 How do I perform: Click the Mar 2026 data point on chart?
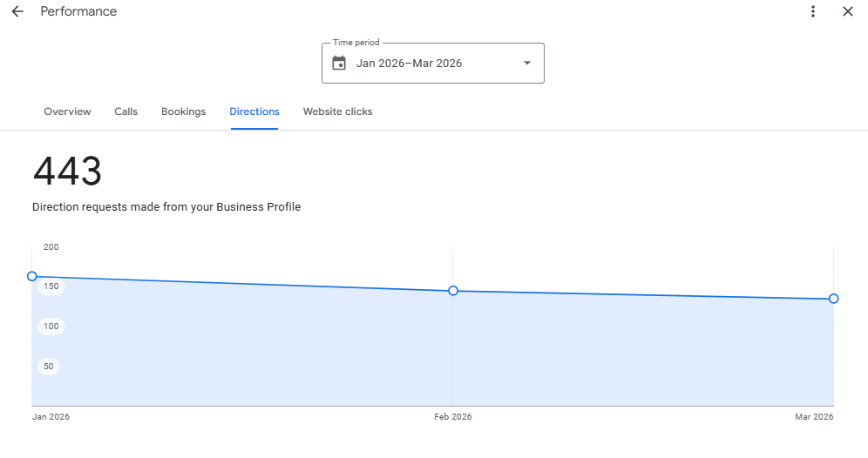(833, 299)
